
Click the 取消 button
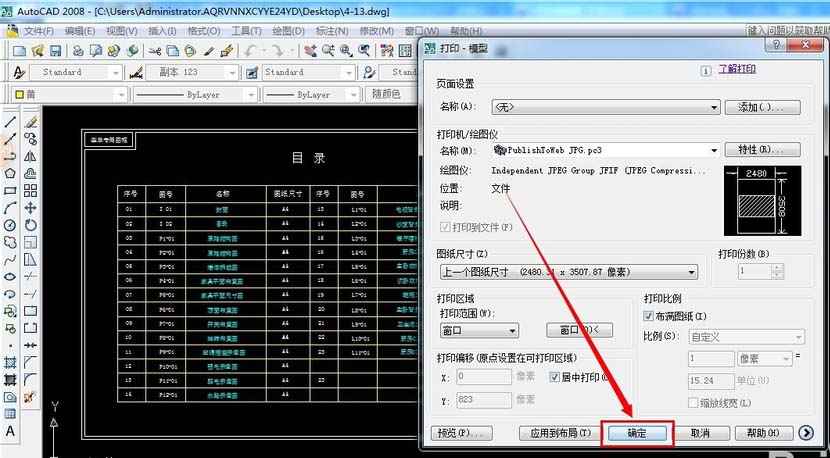tap(700, 433)
